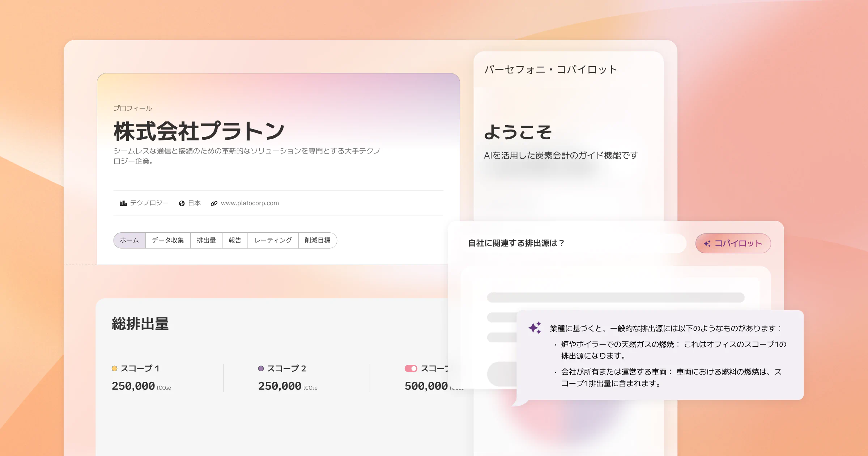Go to the 報告 tab

click(235, 240)
